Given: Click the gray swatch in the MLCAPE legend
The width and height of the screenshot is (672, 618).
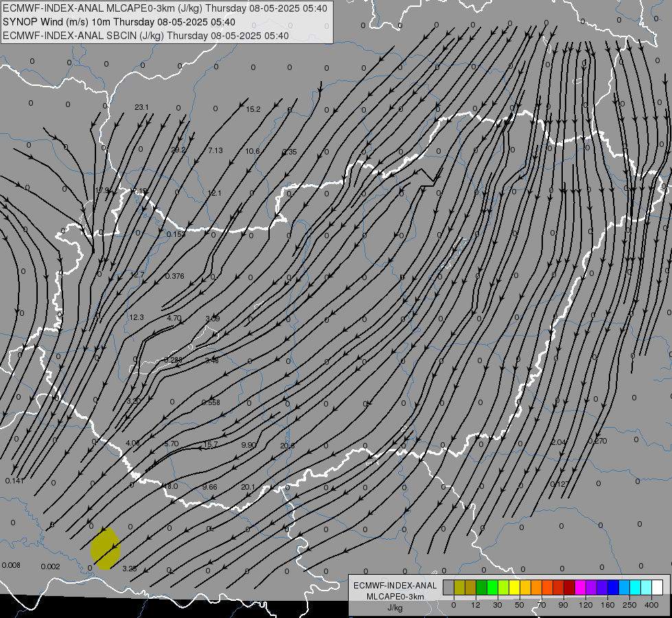Looking at the screenshot, I should (x=448, y=588).
